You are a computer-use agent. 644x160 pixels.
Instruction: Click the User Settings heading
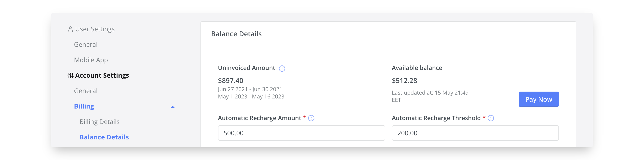95,29
